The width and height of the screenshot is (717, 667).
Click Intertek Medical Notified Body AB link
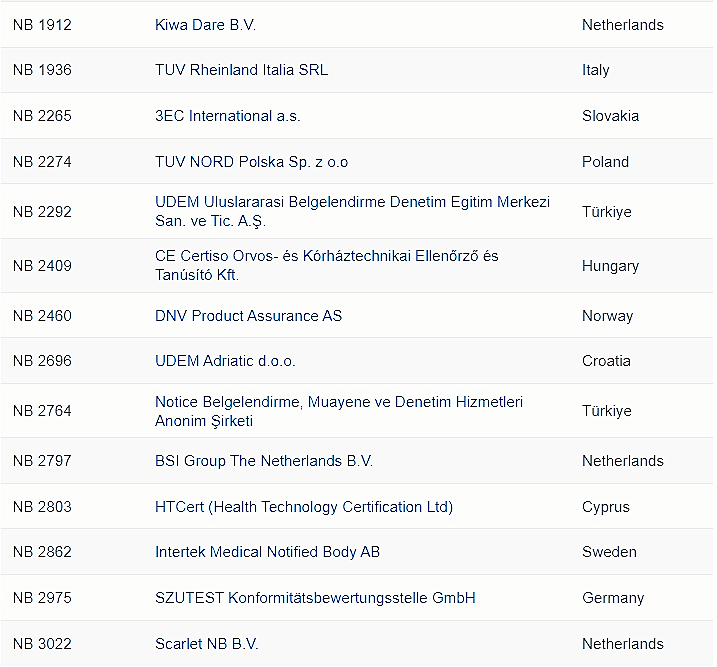point(267,552)
